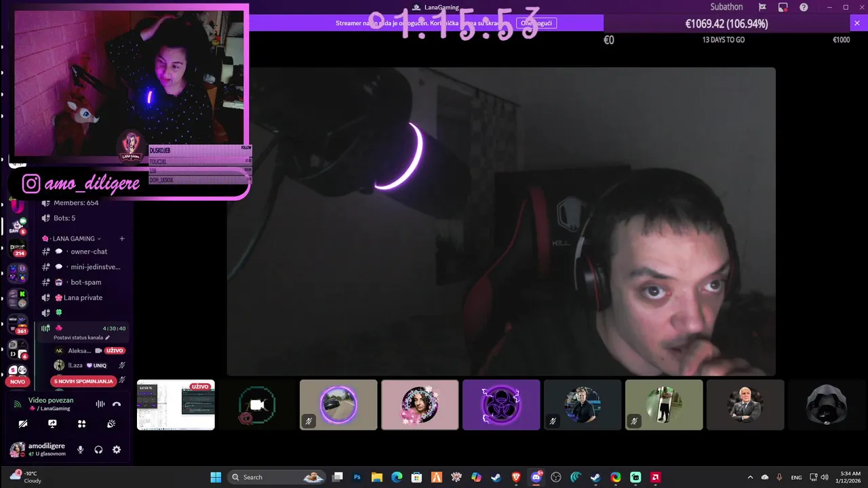
Task: Select the camera-off participant tile
Action: point(257,405)
